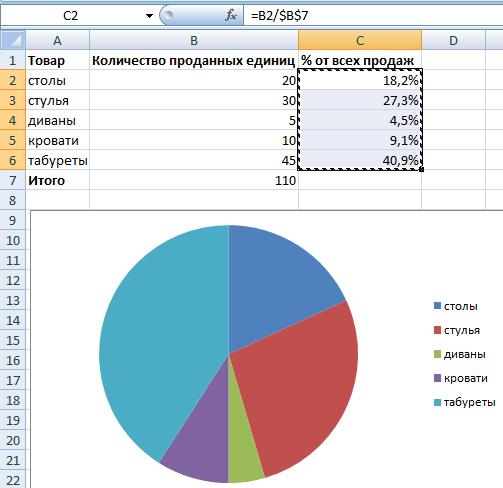The image size is (503, 488).
Task: Click legend label 'табуреты'
Action: (470, 403)
